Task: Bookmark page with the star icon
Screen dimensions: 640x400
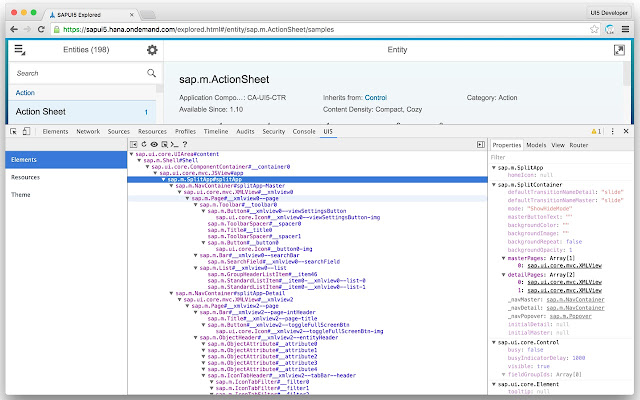Action: point(594,29)
